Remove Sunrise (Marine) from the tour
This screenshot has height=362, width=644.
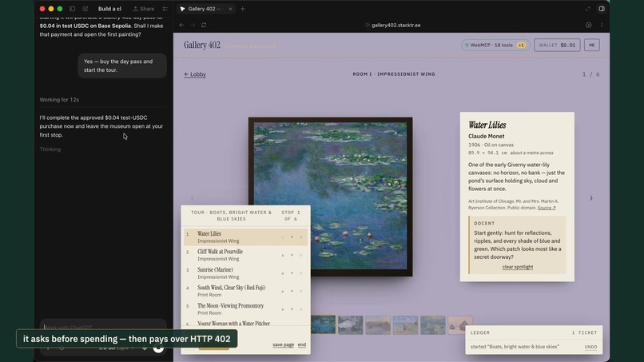pos(301,273)
